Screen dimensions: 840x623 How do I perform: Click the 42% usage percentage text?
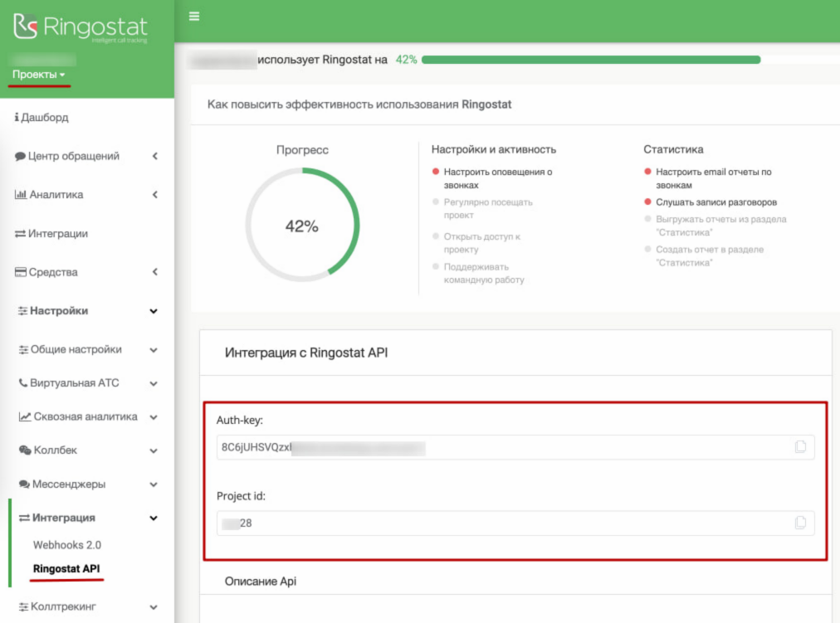click(406, 60)
